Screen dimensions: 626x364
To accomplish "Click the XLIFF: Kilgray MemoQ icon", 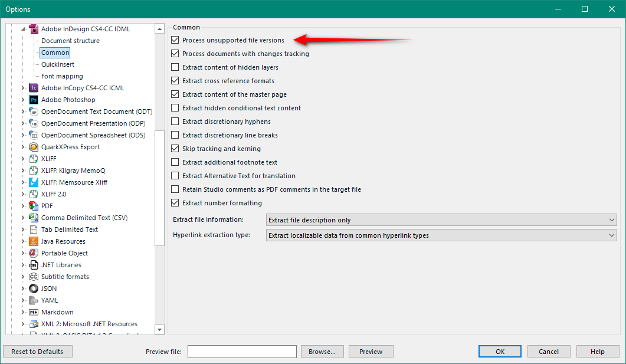I will (34, 171).
